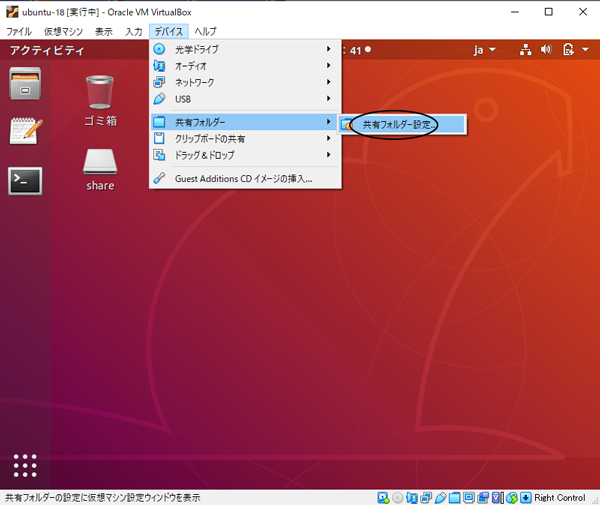Click the shared folder menu icon
The width and height of the screenshot is (600, 505).
[x=159, y=122]
